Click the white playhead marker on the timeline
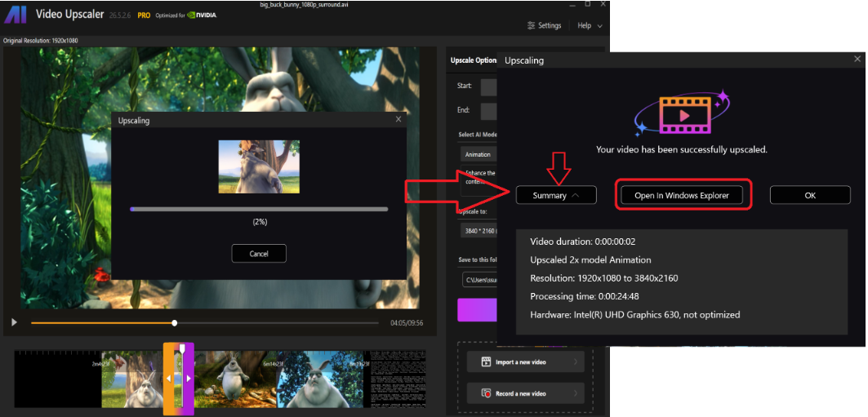Screen dimensions: 868x417 182,348
